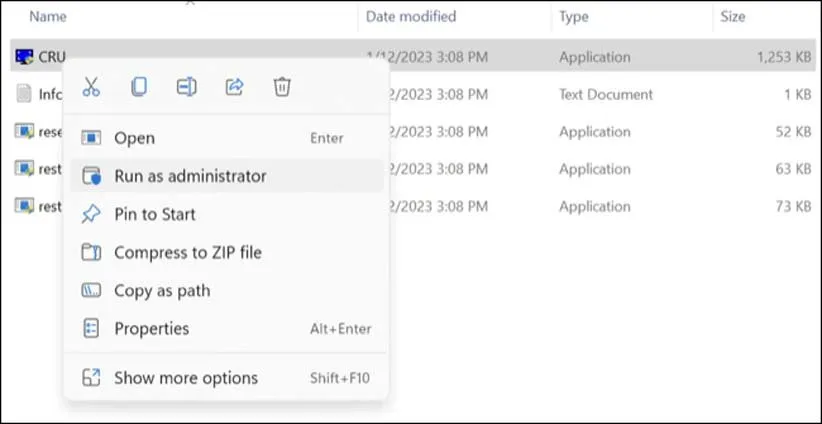The height and width of the screenshot is (424, 822).
Task: Click the Delete trash icon
Action: click(x=282, y=87)
